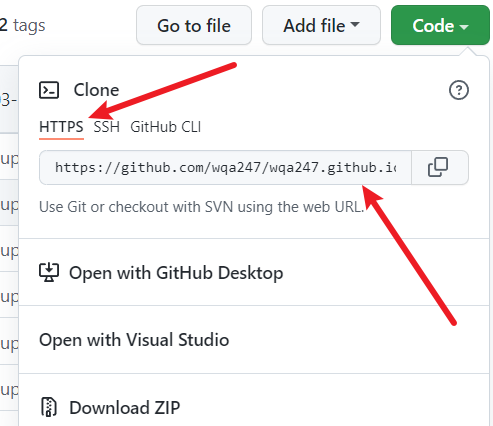Click the Use Git or checkout hint text
This screenshot has width=493, height=426.
point(201,207)
